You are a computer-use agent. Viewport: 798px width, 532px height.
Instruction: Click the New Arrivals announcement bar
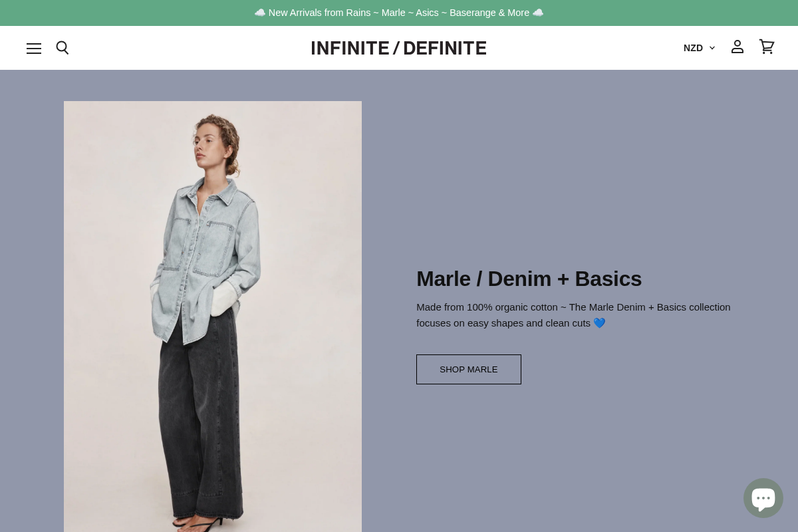pos(399,13)
